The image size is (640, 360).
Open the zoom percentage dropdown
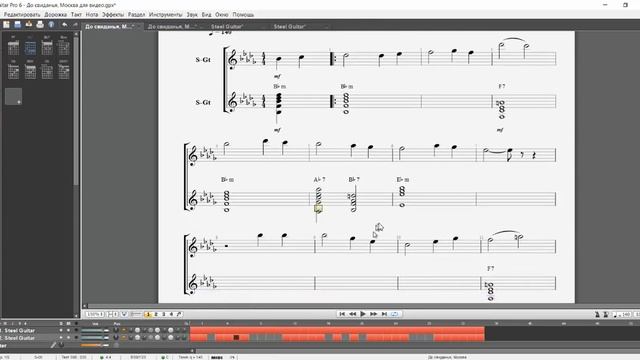[95, 314]
